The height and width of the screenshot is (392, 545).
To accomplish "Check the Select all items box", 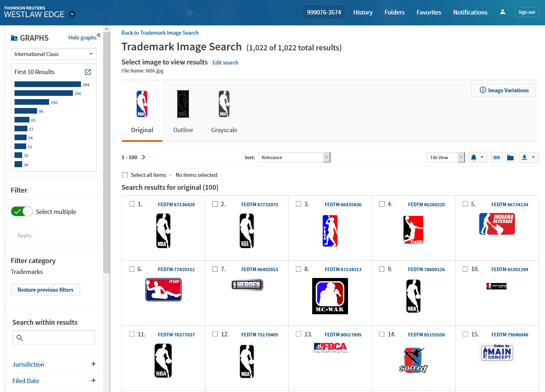I will pyautogui.click(x=125, y=175).
